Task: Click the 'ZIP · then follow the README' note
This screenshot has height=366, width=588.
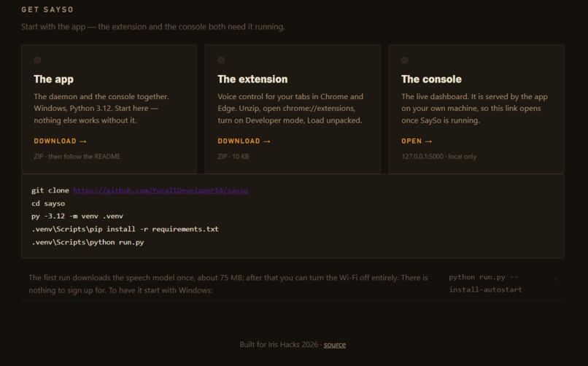Action: point(77,157)
